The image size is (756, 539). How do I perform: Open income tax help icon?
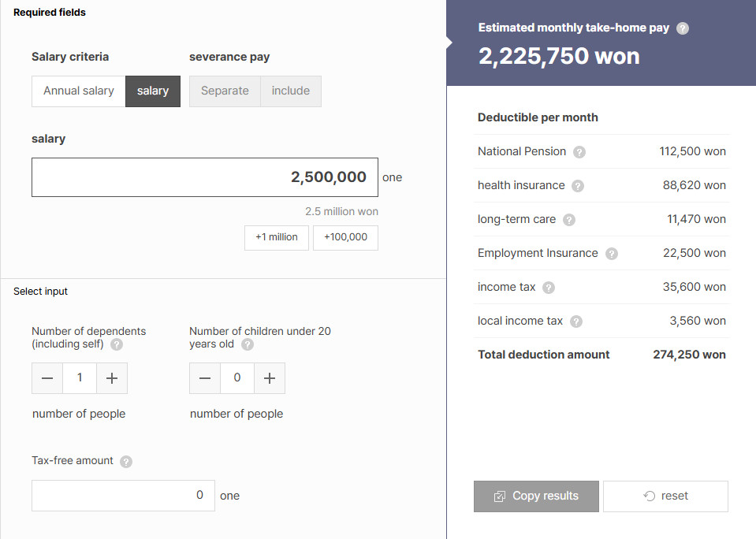[549, 288]
